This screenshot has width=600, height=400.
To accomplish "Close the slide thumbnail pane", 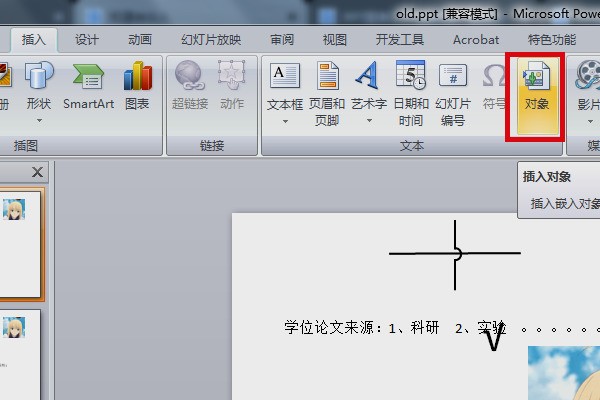I will point(38,172).
